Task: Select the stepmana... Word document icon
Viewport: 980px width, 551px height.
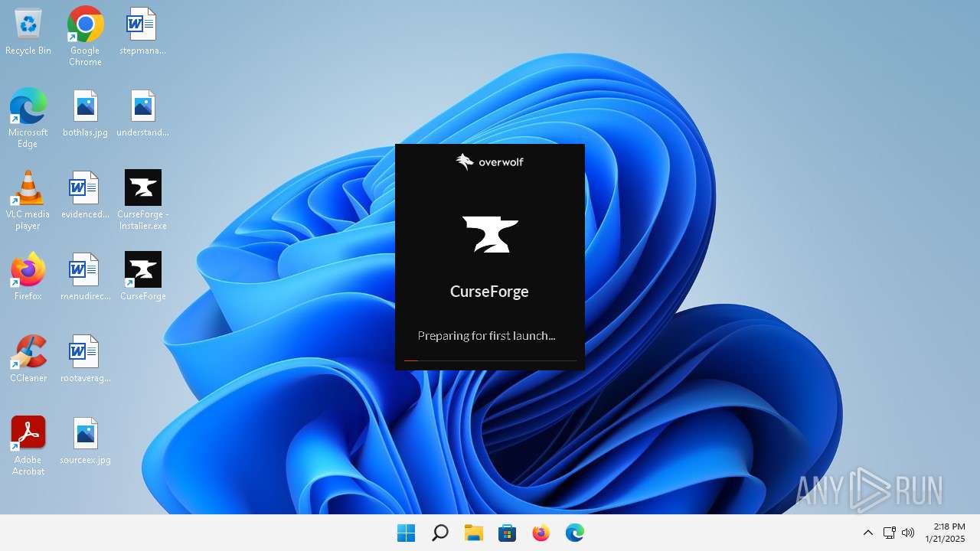Action: 142,32
